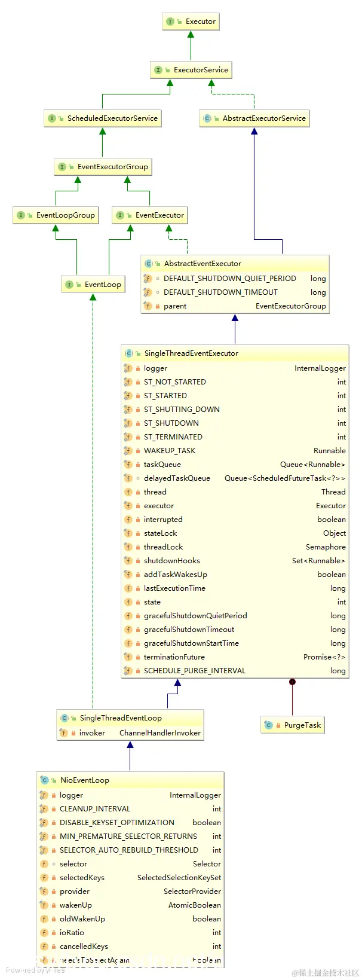Select the shutdownHooks field name

pos(172,561)
